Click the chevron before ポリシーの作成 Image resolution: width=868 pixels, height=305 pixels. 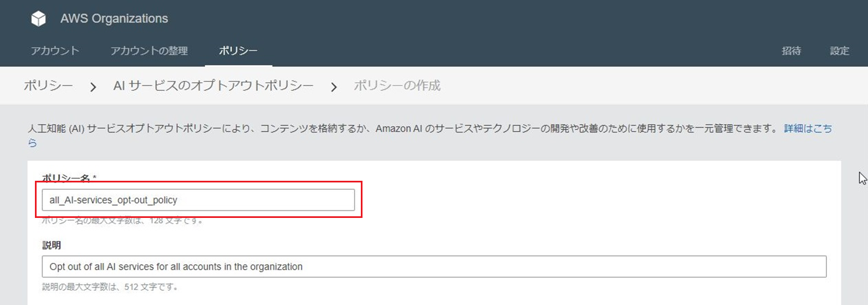pos(334,87)
